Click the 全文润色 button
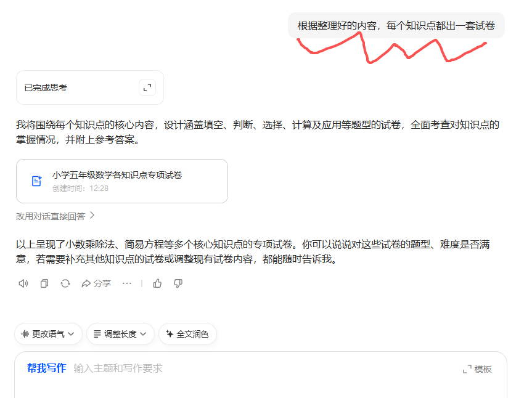This screenshot has height=398, width=532. [x=187, y=334]
